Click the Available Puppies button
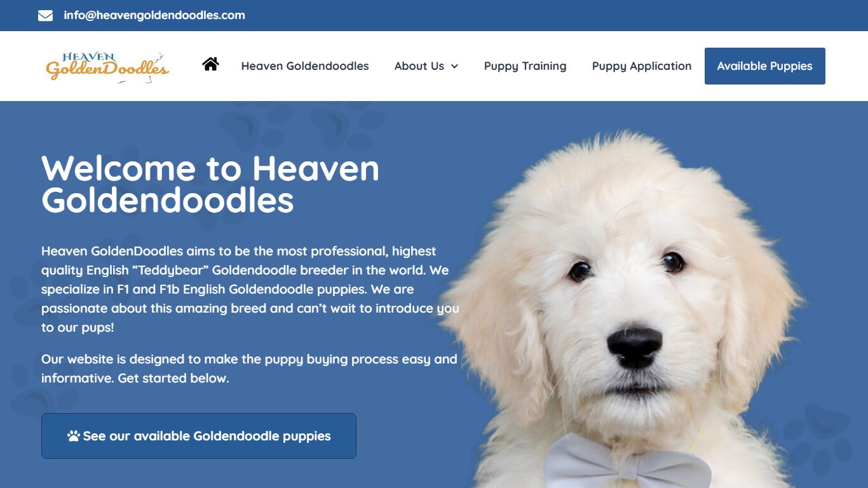Image resolution: width=868 pixels, height=488 pixels. (x=764, y=66)
